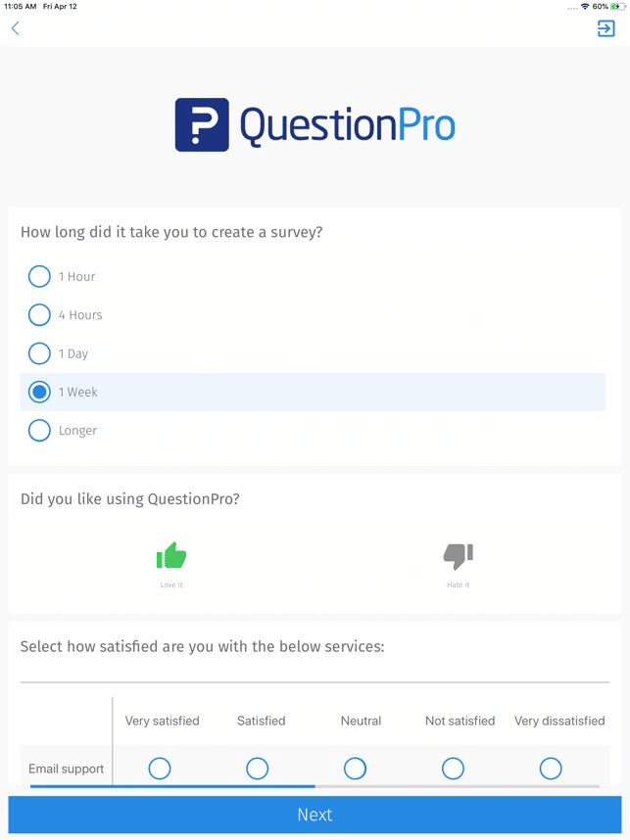Screen dimensions: 630x840
Task: Tap the back arrow icon
Action: (x=15, y=28)
